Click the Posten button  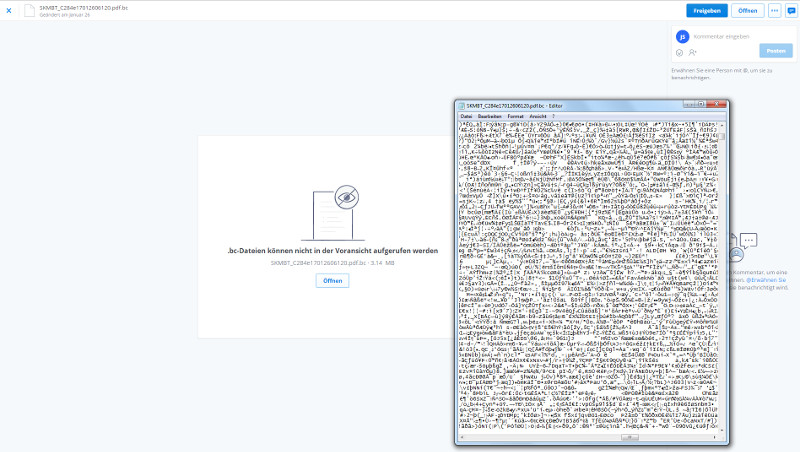pyautogui.click(x=776, y=51)
